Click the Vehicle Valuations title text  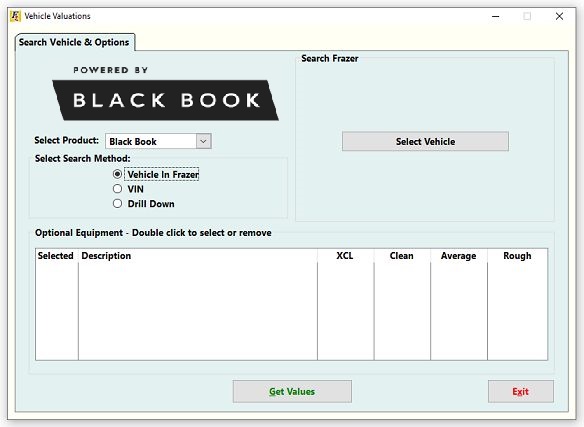tap(57, 16)
